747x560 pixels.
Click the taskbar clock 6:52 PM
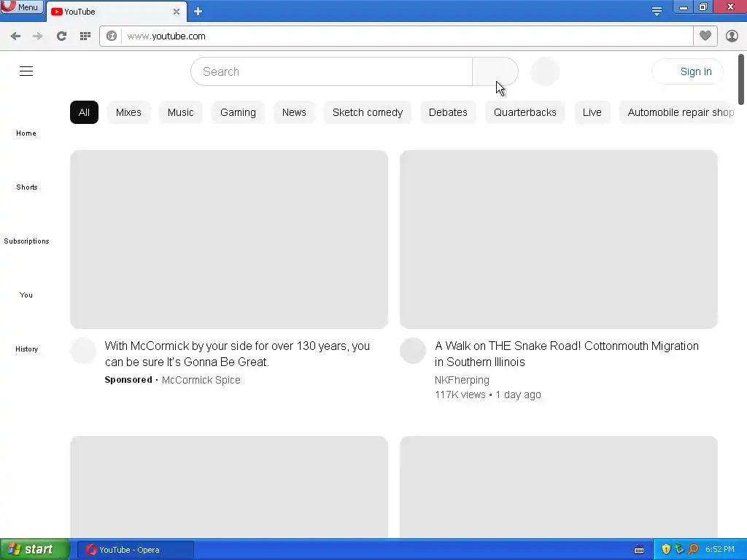(x=720, y=550)
